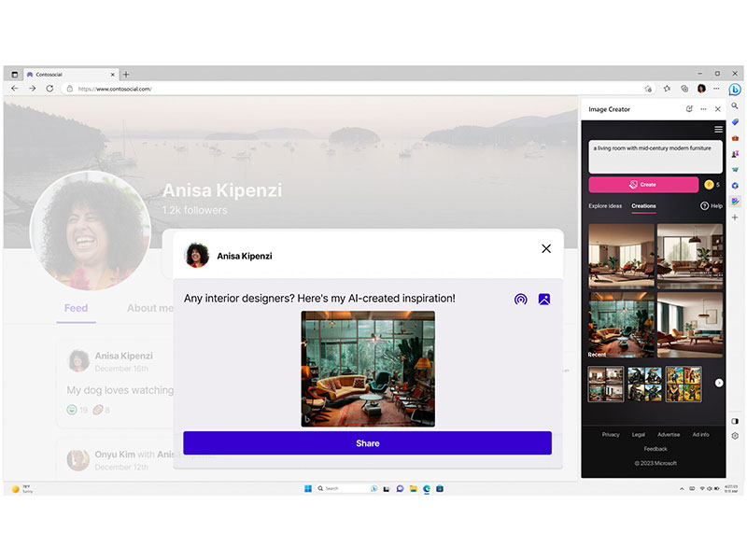
Task: Add this page to favorites
Action: (x=648, y=89)
